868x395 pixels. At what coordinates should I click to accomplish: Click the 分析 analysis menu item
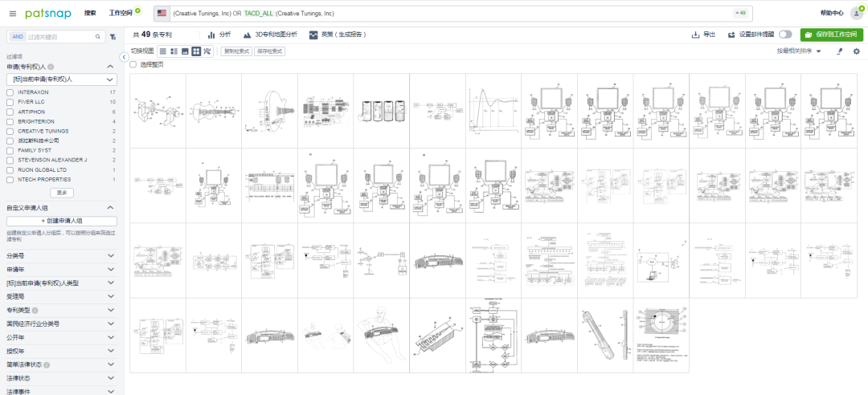225,35
